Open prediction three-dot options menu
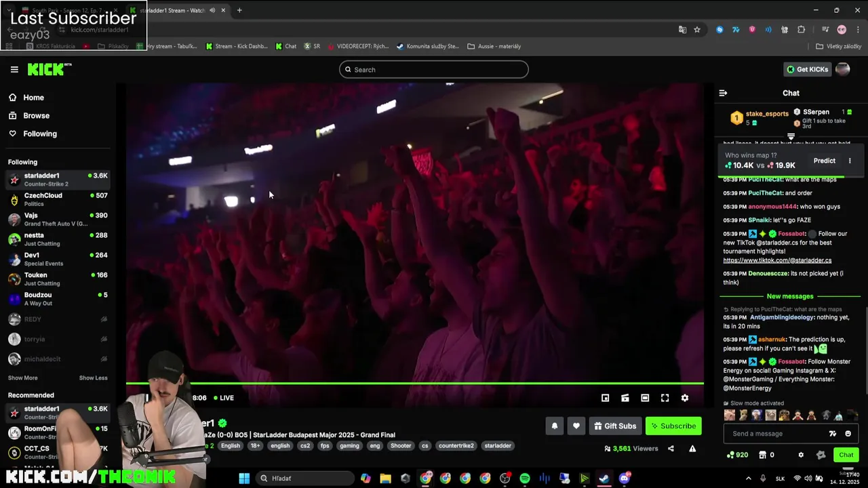This screenshot has width=868, height=488. pyautogui.click(x=850, y=161)
